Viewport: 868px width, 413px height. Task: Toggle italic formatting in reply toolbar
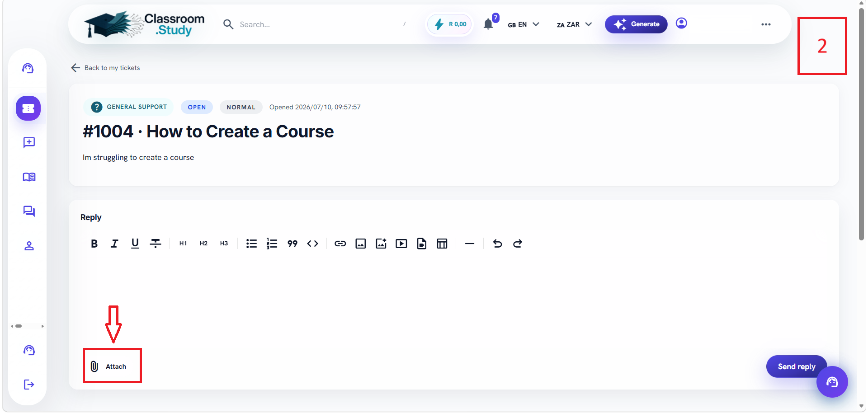tap(114, 244)
